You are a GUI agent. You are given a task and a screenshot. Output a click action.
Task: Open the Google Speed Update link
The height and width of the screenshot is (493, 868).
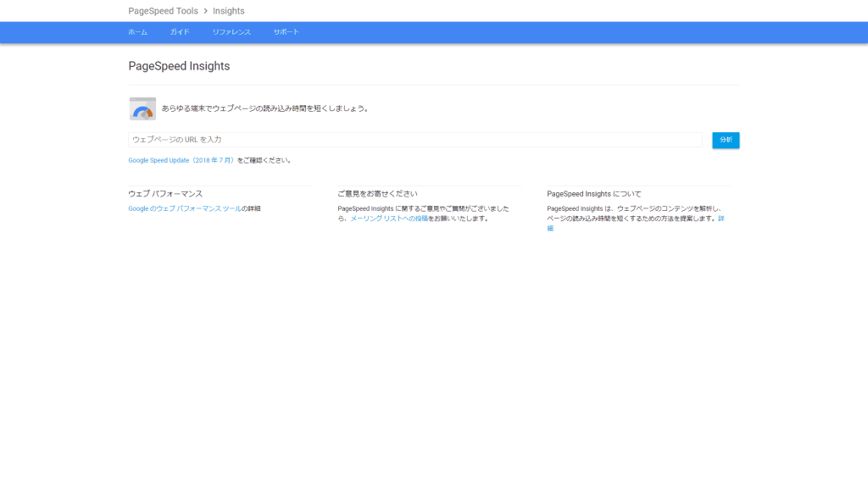coord(182,160)
